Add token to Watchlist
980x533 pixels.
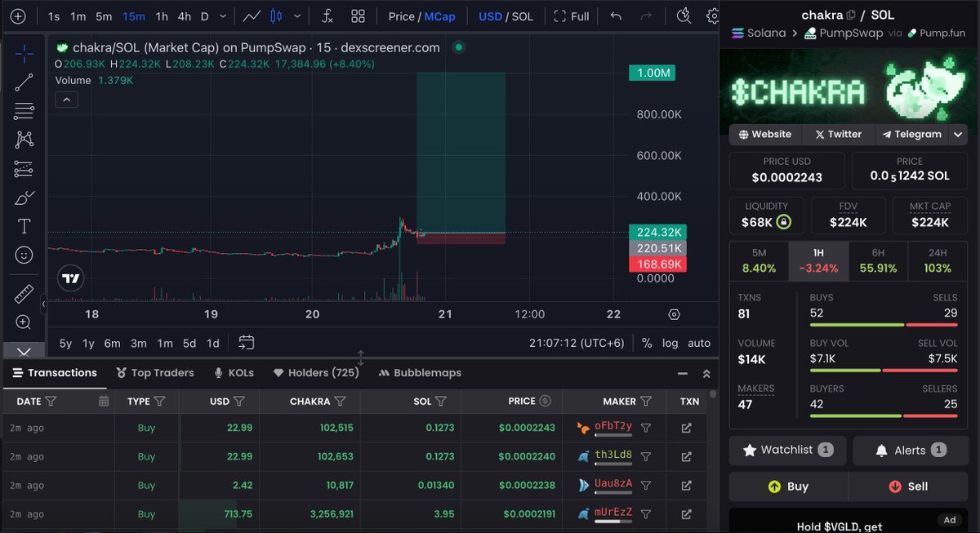click(x=787, y=450)
